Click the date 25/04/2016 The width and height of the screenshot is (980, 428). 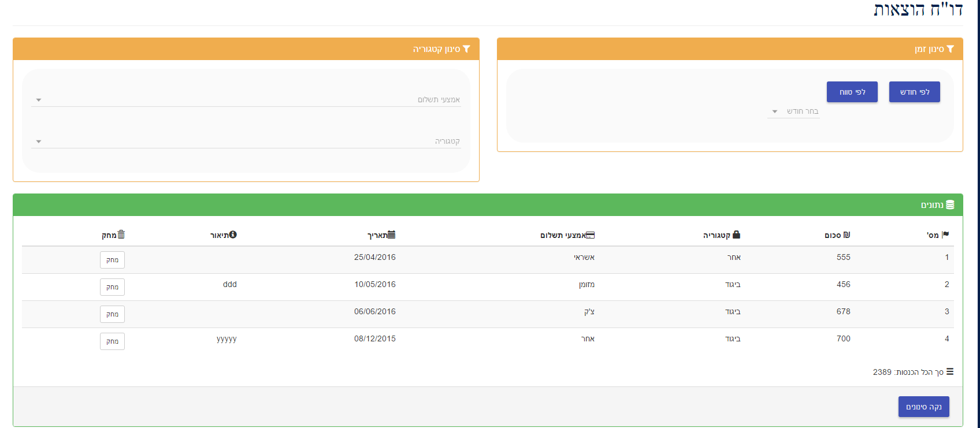375,257
